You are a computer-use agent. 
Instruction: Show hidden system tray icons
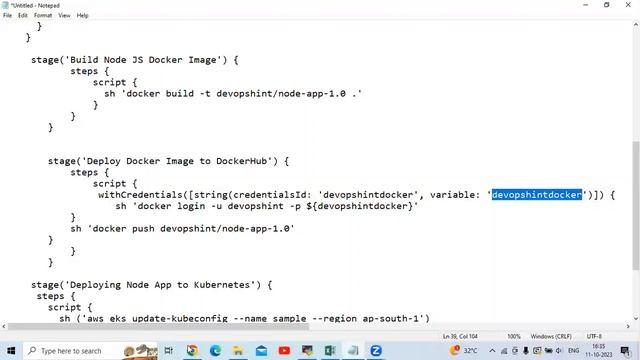492,351
